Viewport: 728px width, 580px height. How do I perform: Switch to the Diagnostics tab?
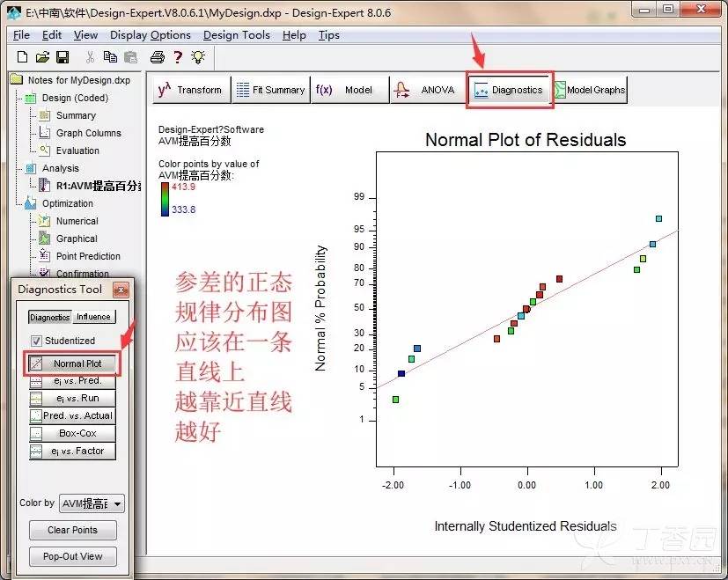(510, 90)
